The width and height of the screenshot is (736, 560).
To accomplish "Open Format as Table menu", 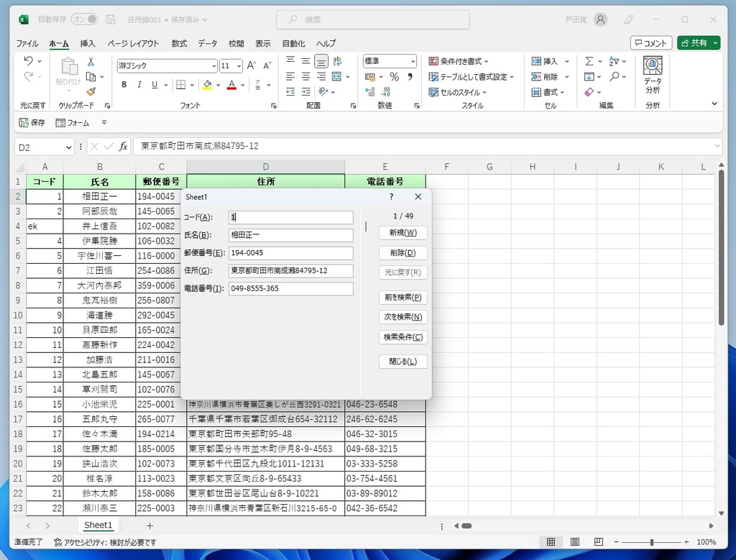I will pyautogui.click(x=471, y=76).
